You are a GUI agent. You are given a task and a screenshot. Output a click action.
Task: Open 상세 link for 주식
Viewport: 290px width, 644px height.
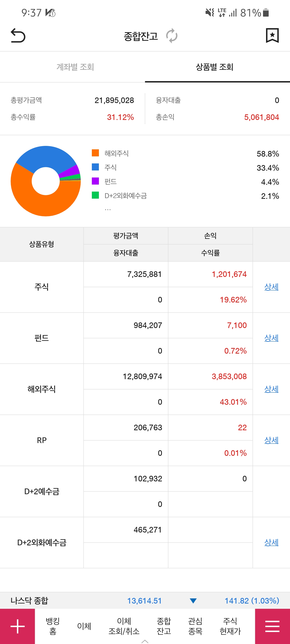tap(271, 287)
